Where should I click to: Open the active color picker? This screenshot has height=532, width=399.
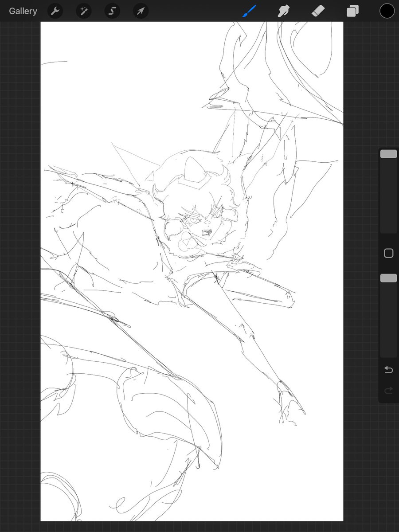387,11
